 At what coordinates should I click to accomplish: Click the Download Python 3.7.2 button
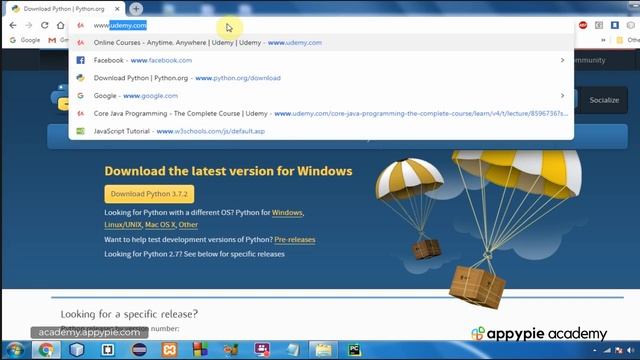[x=149, y=194]
